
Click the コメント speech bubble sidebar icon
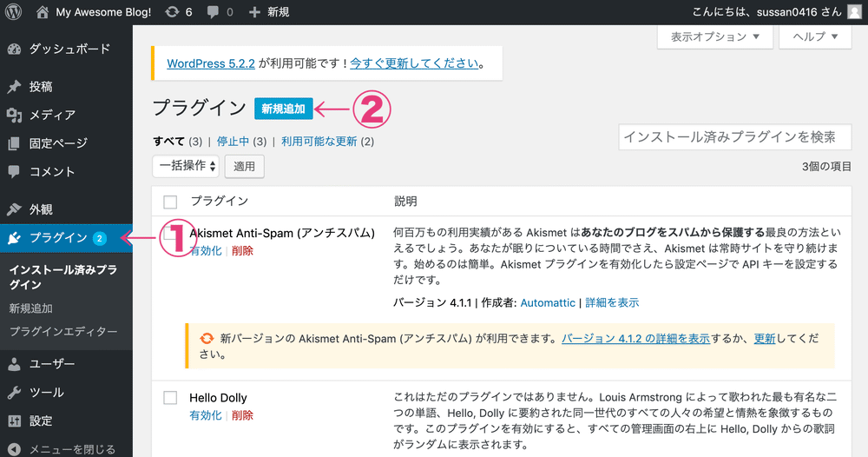pyautogui.click(x=15, y=172)
